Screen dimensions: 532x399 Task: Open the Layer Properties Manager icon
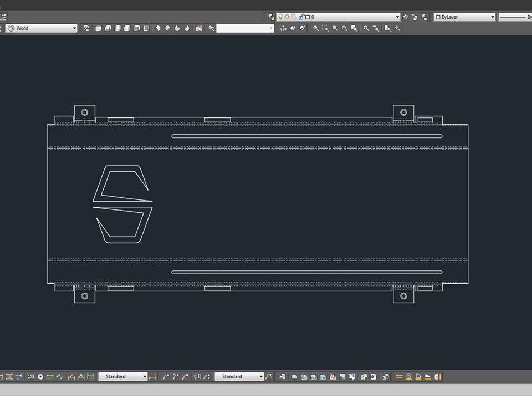point(271,17)
